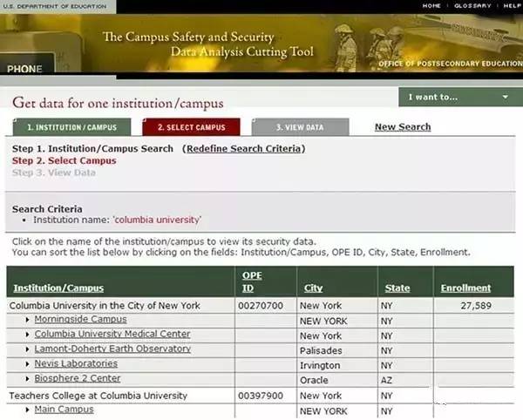This screenshot has width=523, height=420.
Task: Sort list by Institution/Campus column
Action: (58, 288)
